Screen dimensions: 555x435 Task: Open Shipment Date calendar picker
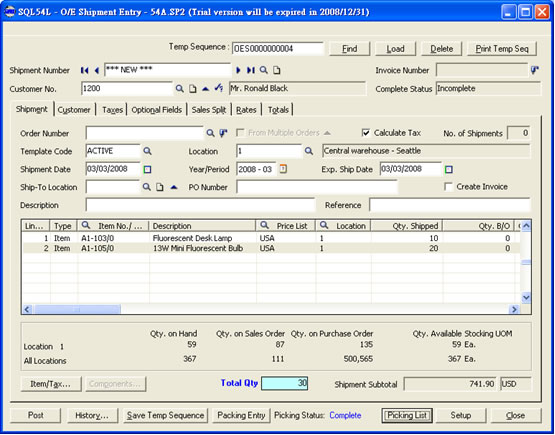(148, 170)
